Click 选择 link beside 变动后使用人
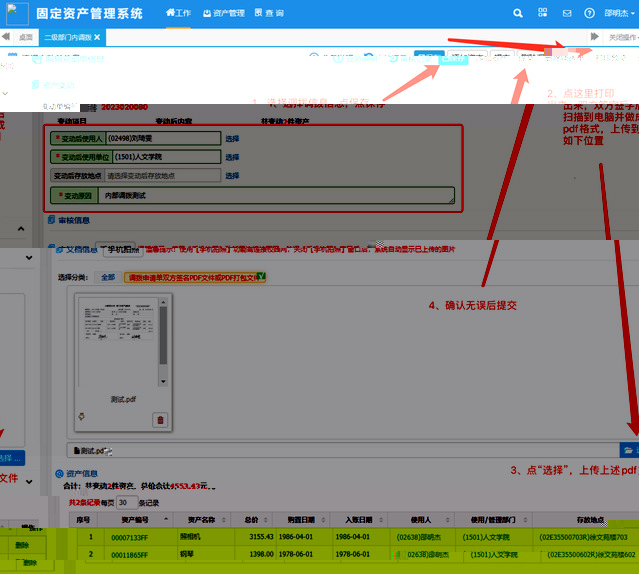 (232, 139)
